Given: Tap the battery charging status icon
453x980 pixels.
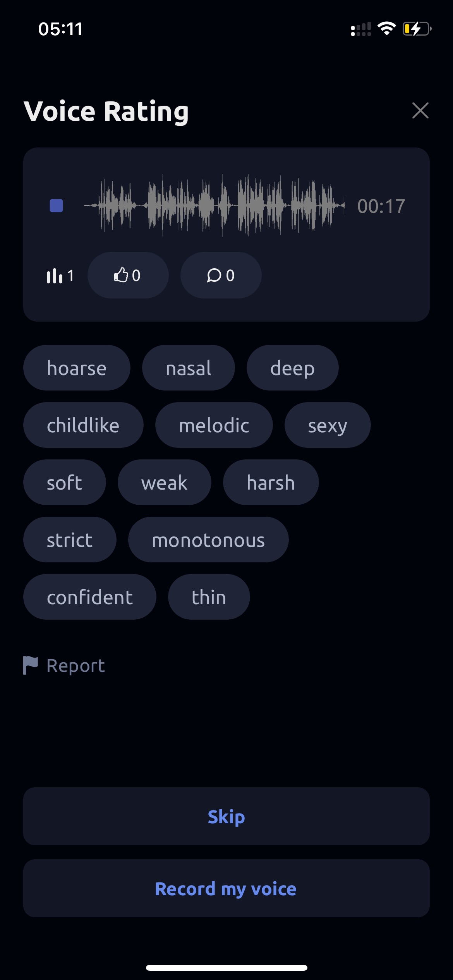Looking at the screenshot, I should (417, 29).
